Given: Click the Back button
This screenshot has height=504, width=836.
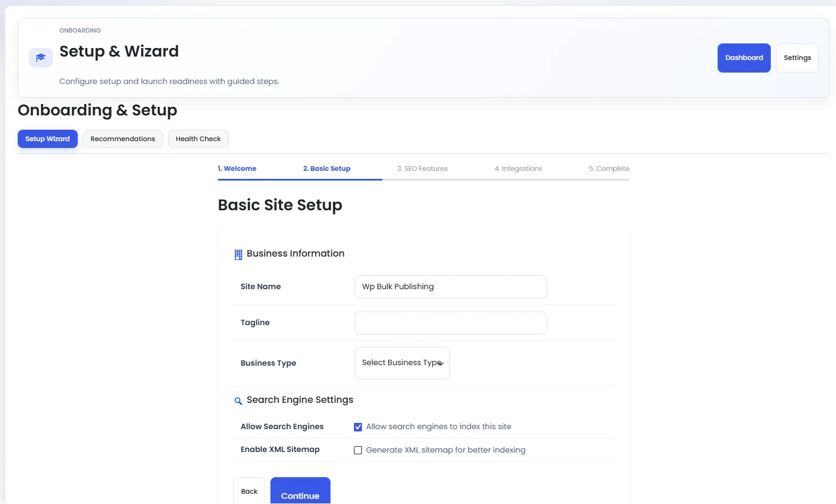Looking at the screenshot, I should coord(249,491).
